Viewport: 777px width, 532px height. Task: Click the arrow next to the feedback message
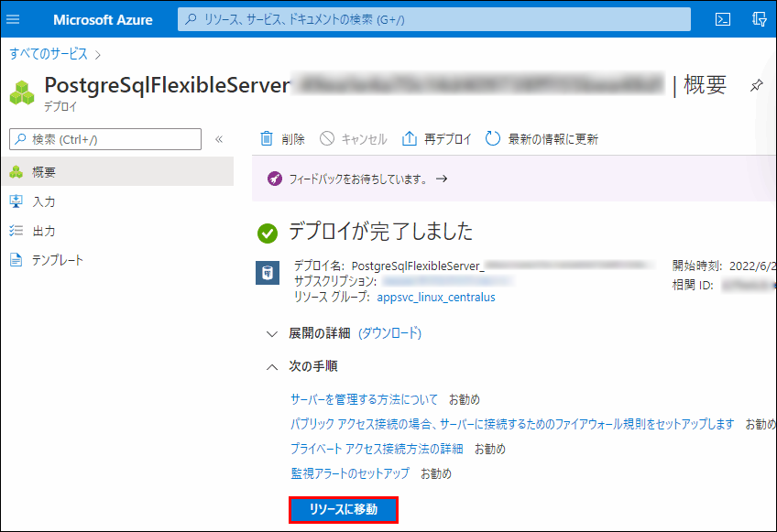point(442,179)
